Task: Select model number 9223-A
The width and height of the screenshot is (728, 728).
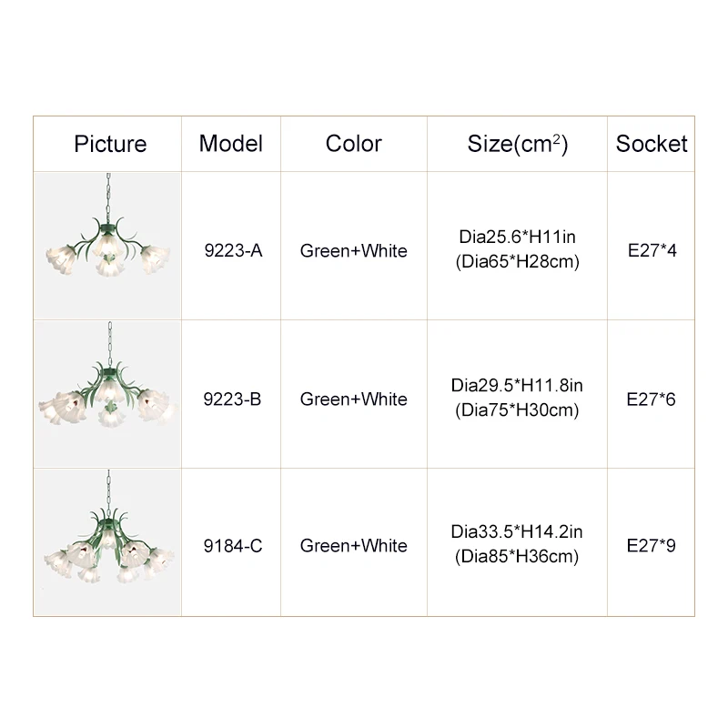Action: tap(233, 250)
